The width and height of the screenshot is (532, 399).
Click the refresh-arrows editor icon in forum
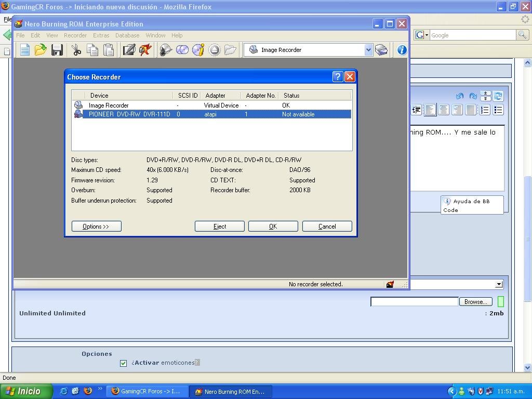498,96
